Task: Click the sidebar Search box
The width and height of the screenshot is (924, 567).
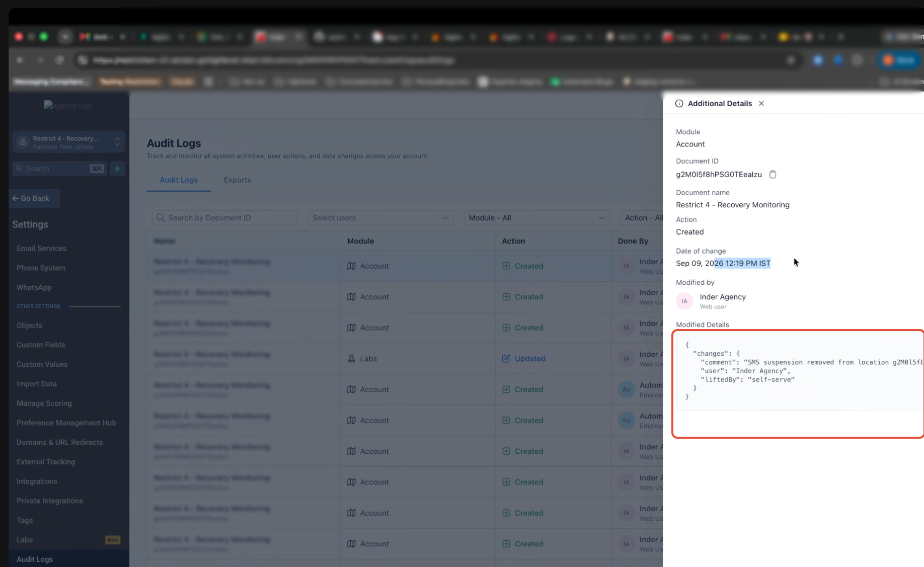Action: [59, 169]
